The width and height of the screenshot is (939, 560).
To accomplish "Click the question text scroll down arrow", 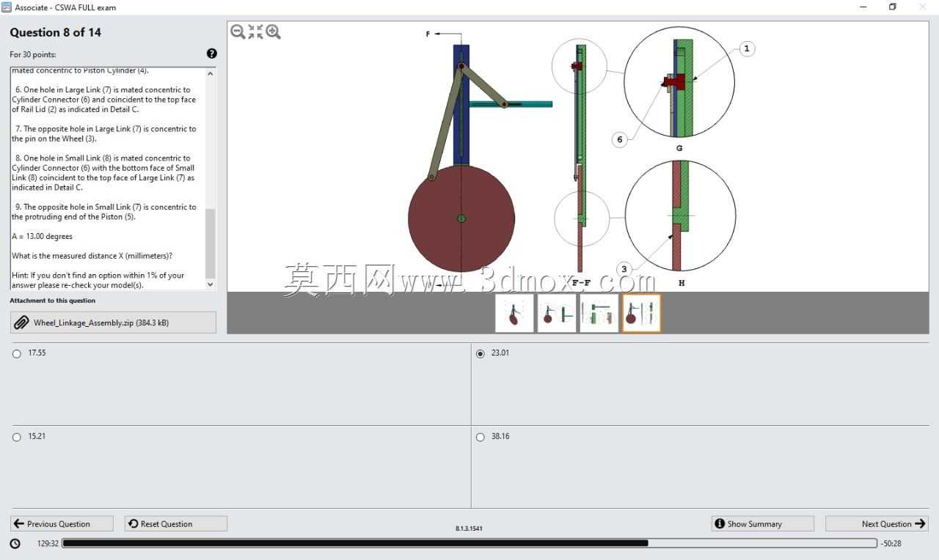I will 211,284.
